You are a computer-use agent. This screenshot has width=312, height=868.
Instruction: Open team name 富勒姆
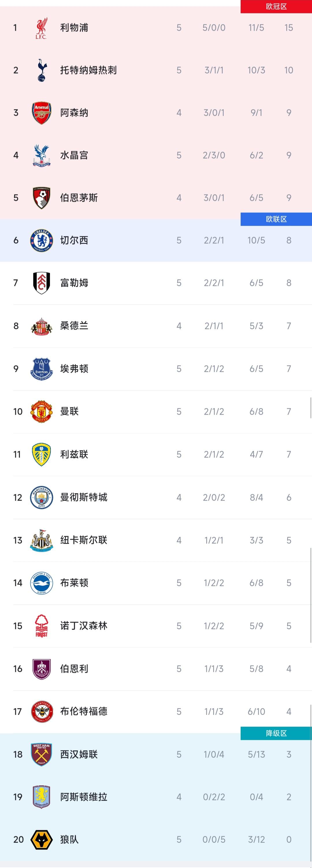74,283
